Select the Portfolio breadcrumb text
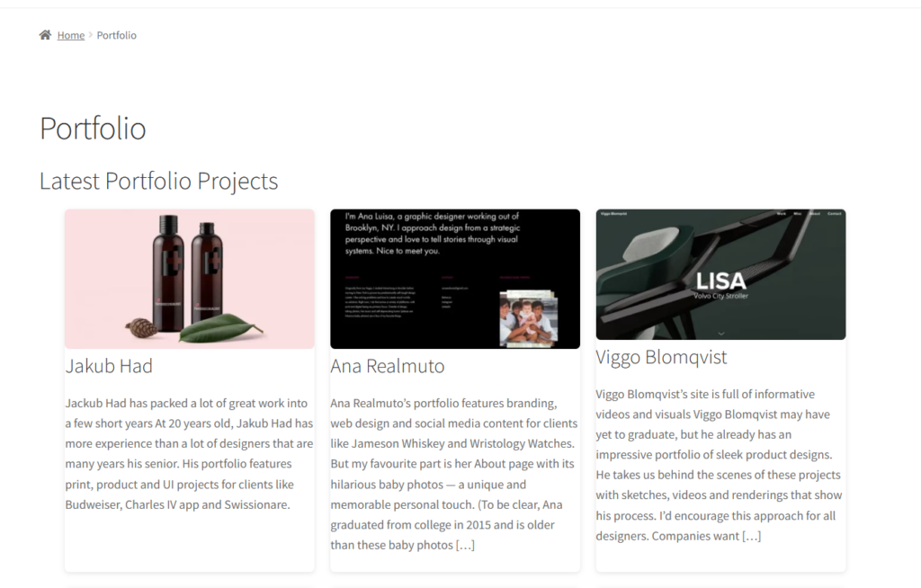Screen dimensions: 921x588 pyautogui.click(x=116, y=35)
